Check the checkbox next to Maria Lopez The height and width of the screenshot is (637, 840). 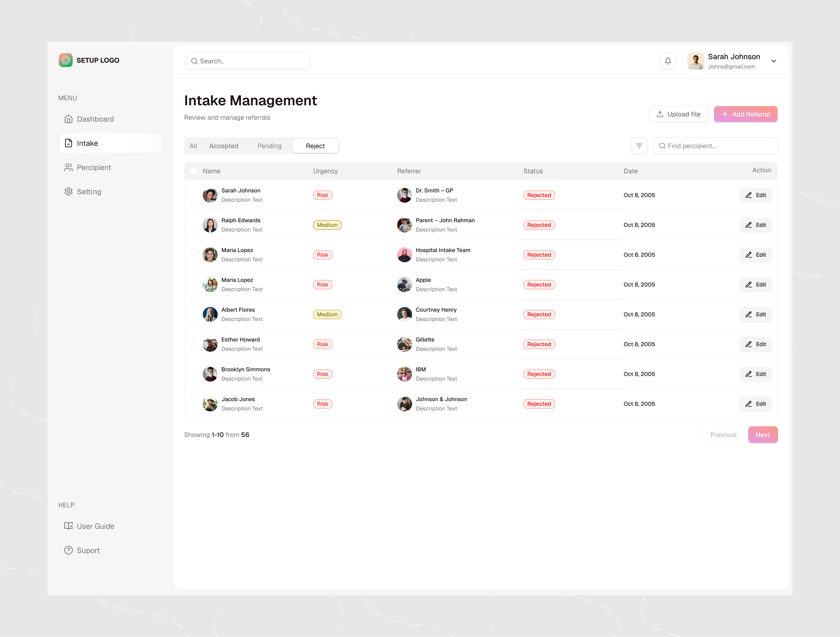pos(194,252)
